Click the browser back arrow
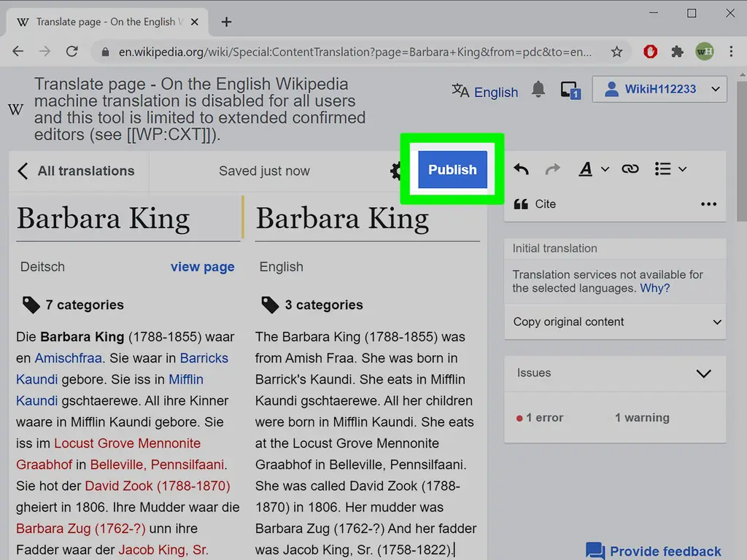747x560 pixels. coord(18,52)
